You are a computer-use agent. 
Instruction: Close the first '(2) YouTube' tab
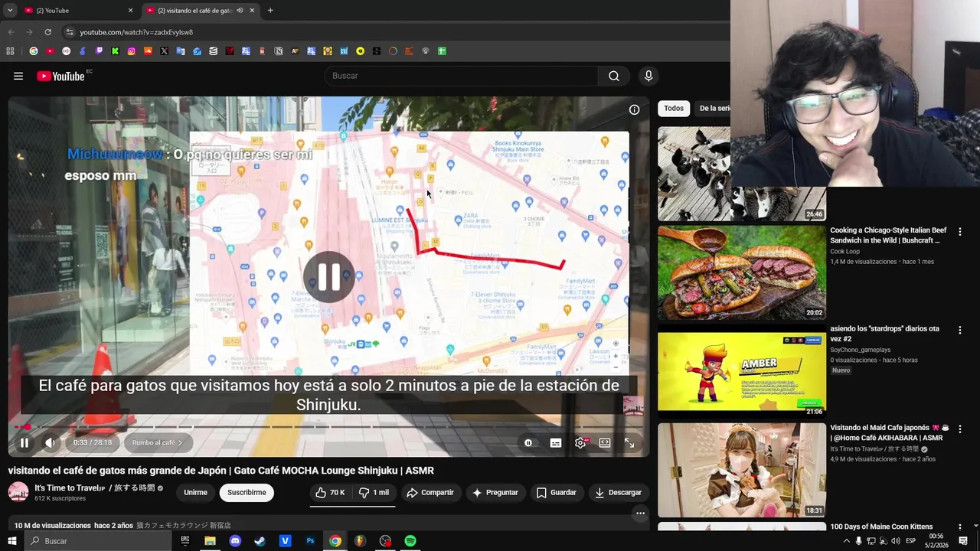coord(130,11)
